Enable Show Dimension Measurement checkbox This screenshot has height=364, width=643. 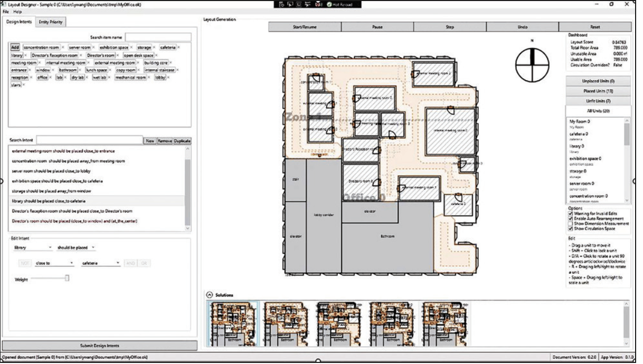pos(570,224)
